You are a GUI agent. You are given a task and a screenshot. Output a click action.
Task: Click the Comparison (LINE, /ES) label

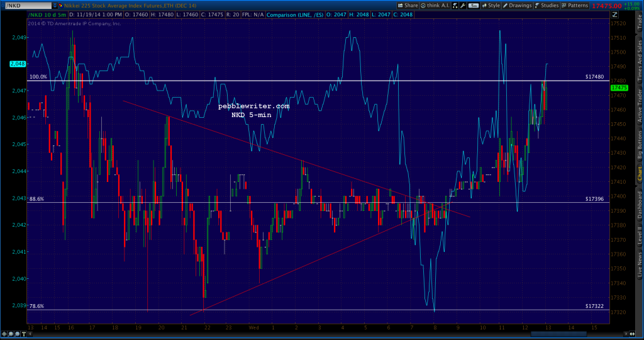(x=294, y=15)
